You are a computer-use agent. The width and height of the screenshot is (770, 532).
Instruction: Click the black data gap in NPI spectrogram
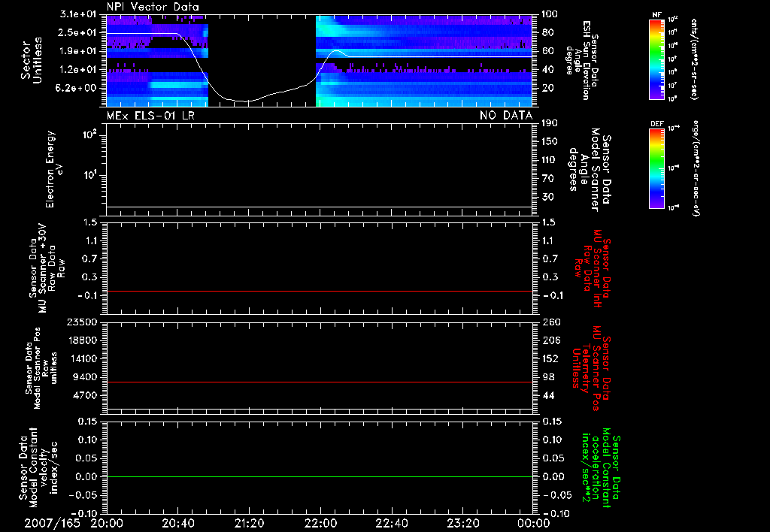262,45
